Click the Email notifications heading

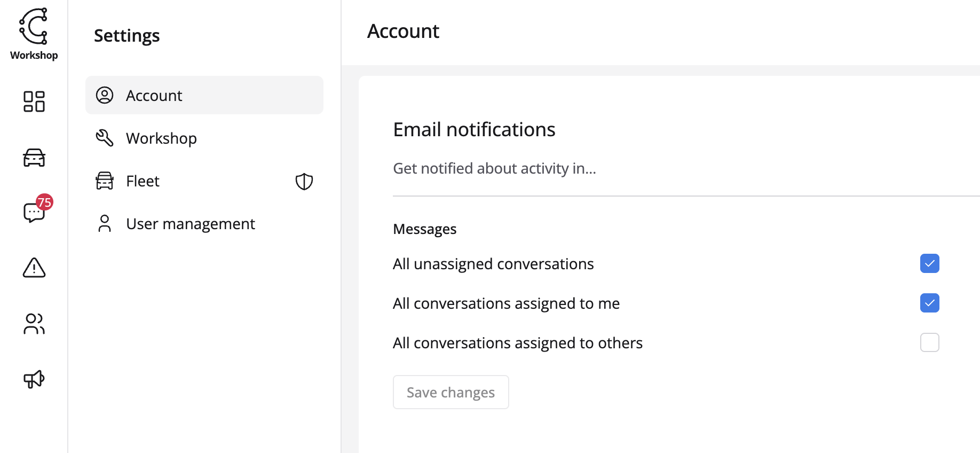474,130
